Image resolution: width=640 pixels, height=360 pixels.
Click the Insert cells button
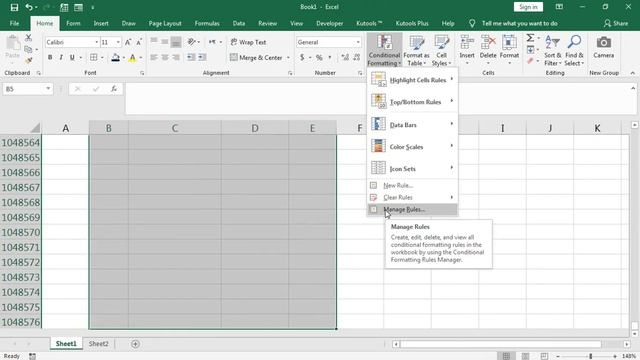(467, 50)
